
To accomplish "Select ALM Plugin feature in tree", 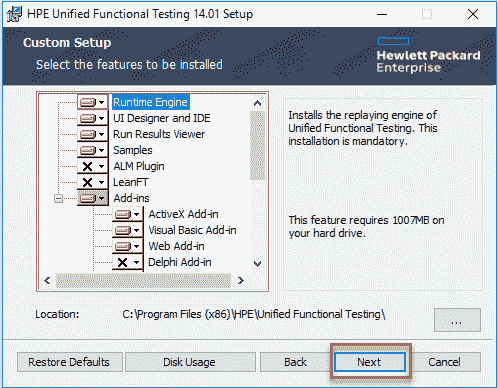I will (139, 166).
